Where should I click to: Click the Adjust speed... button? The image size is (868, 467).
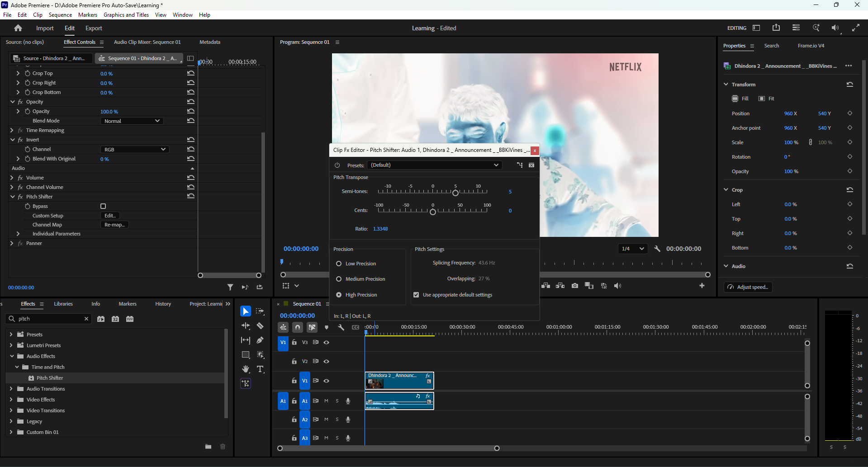tap(748, 287)
